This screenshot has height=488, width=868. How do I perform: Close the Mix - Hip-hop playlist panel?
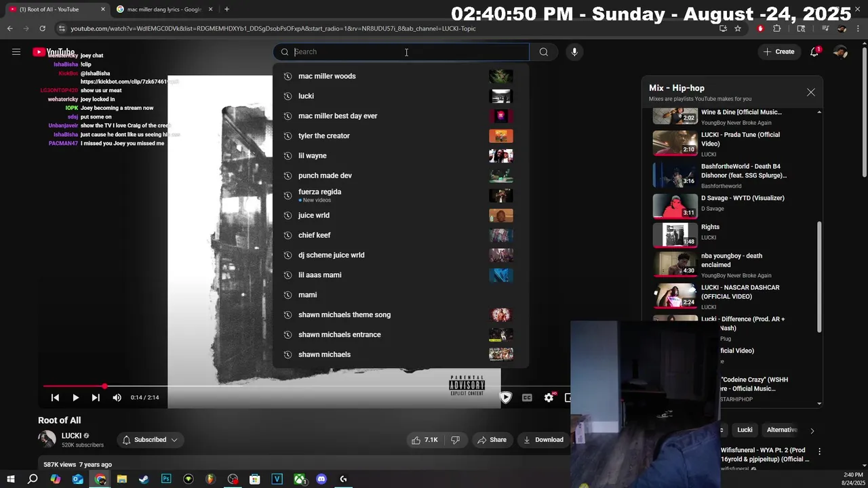[x=811, y=92]
